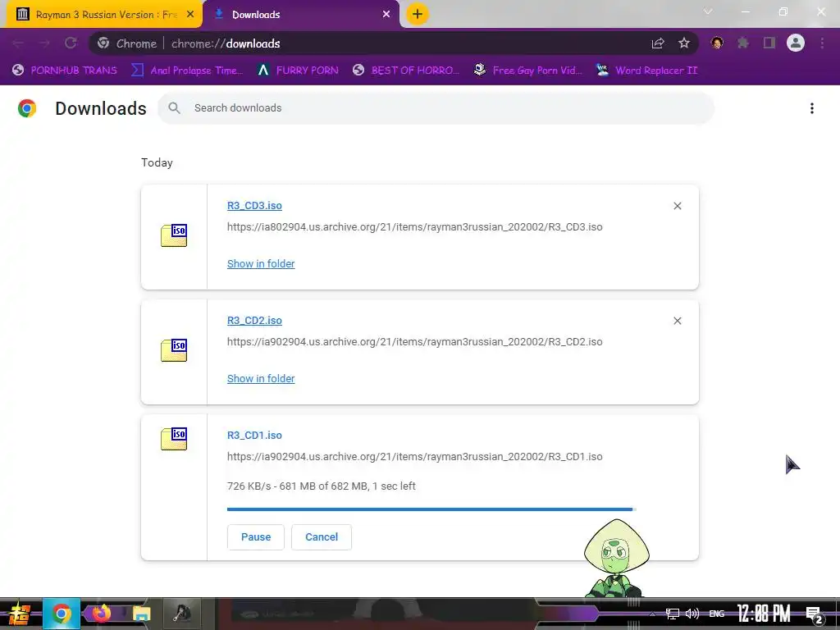Bookmark this page with the star
Screen dimensions: 840x630
pos(684,43)
